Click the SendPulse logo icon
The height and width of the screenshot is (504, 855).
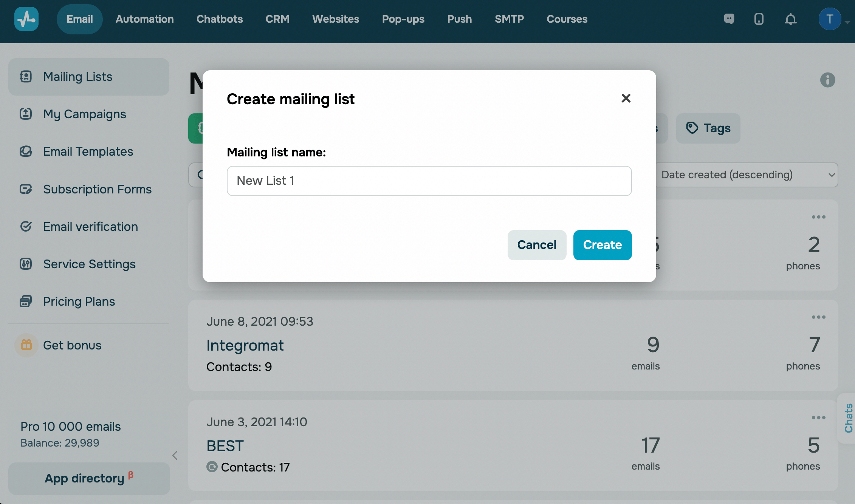(x=26, y=19)
